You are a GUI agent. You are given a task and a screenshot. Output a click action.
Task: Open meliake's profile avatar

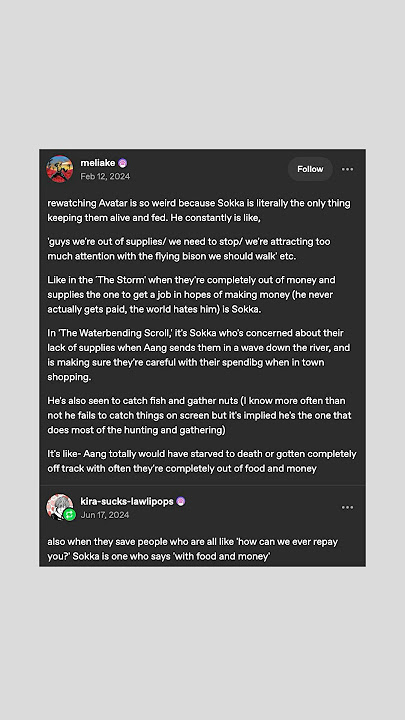(x=60, y=169)
